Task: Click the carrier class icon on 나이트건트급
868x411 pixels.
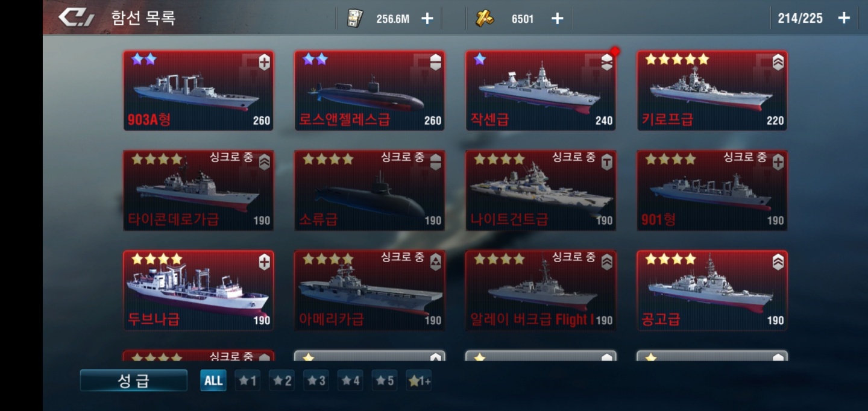Action: click(x=606, y=162)
